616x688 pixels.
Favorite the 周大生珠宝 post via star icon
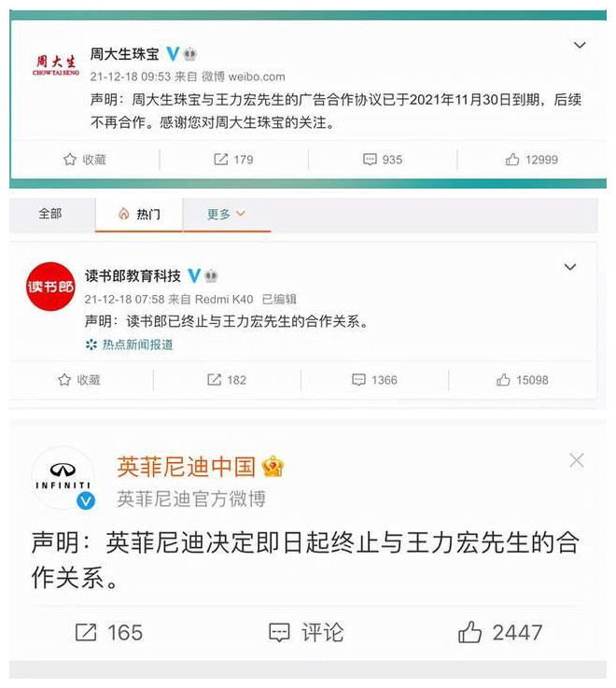(x=85, y=160)
